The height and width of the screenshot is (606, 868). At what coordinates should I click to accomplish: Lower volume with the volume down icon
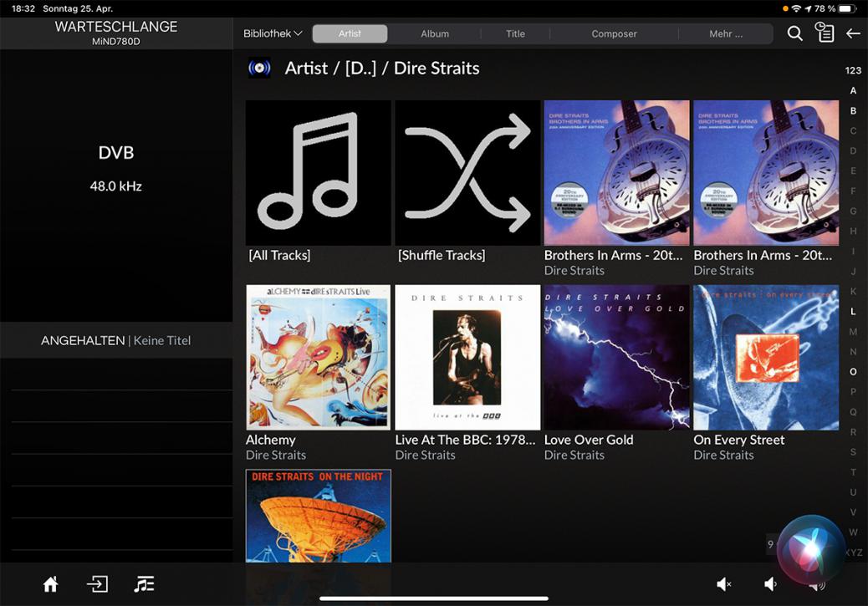click(x=770, y=584)
